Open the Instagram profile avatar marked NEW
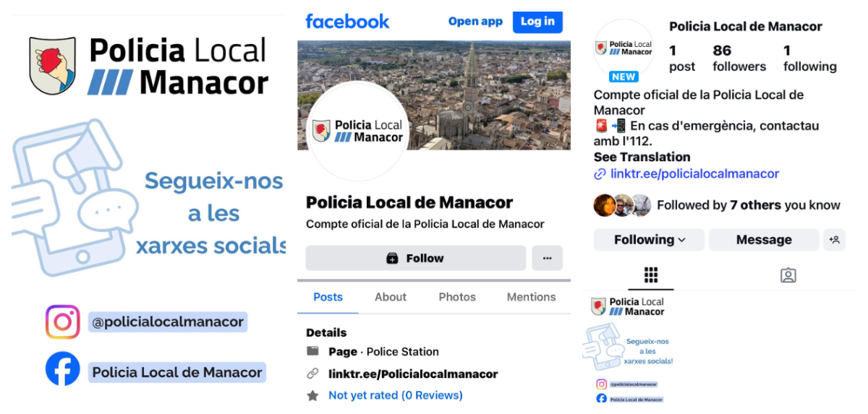The height and width of the screenshot is (414, 868). [623, 49]
